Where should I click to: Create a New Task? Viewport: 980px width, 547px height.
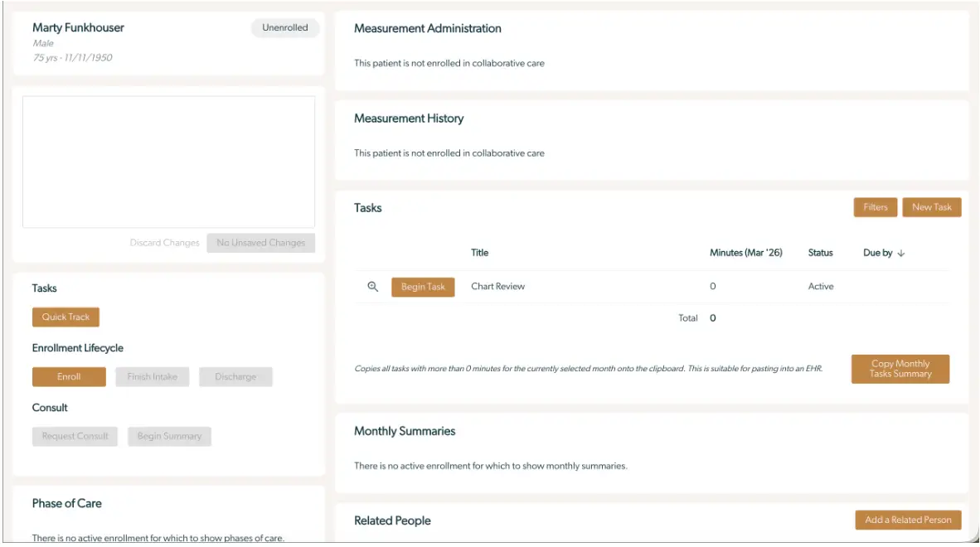pyautogui.click(x=932, y=206)
